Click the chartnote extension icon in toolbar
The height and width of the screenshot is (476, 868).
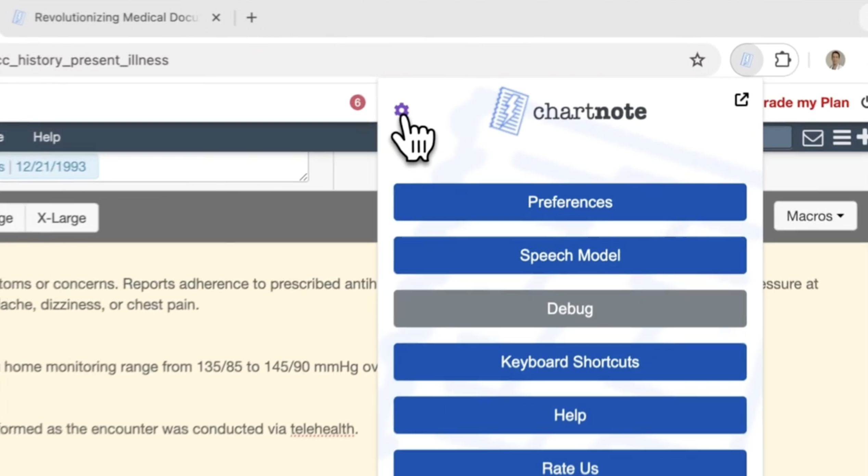(746, 60)
